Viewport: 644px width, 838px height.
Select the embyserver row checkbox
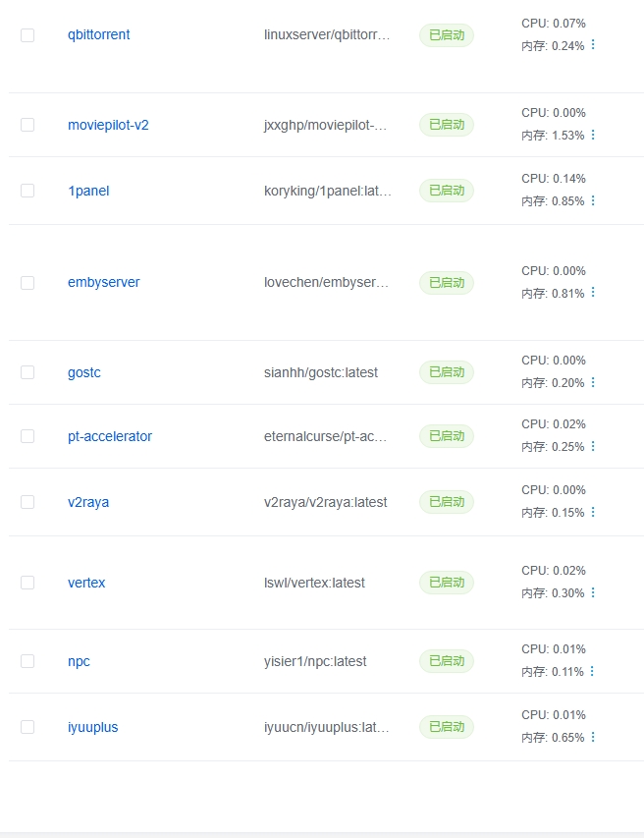click(x=27, y=283)
